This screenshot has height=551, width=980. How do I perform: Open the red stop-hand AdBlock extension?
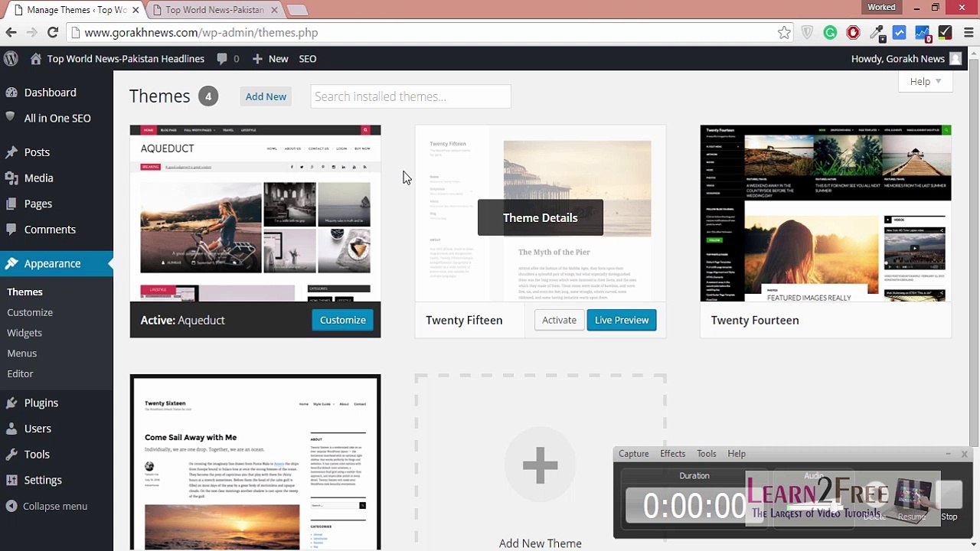pyautogui.click(x=853, y=32)
